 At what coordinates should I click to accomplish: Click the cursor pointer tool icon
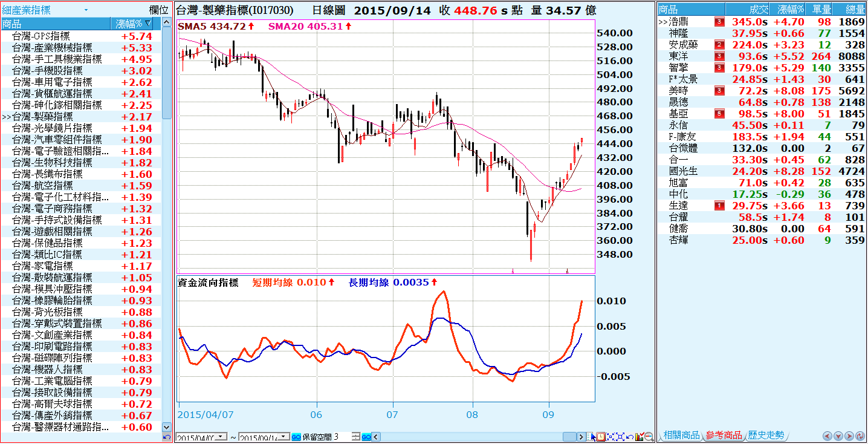(x=591, y=437)
